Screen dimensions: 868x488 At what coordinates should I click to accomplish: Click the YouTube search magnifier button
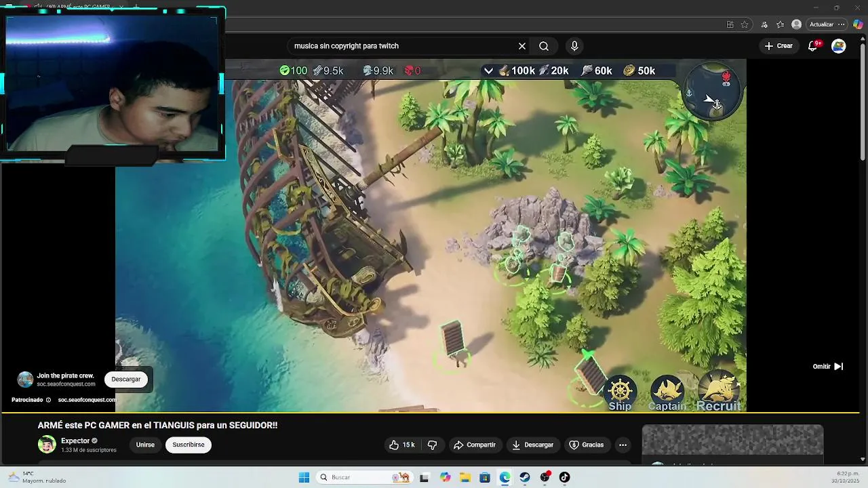tap(544, 46)
